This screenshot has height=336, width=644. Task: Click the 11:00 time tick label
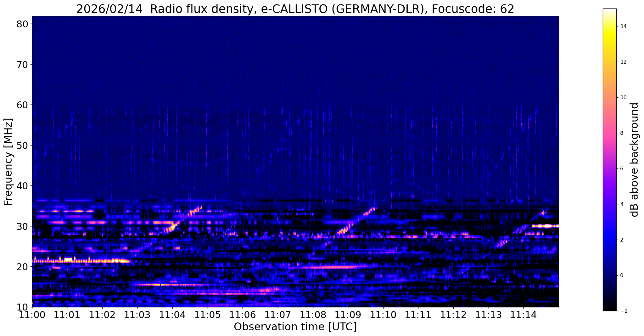tap(32, 315)
